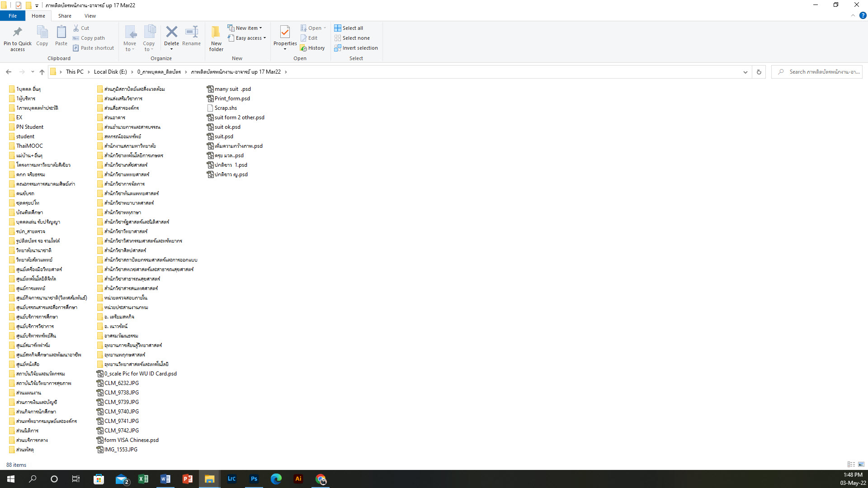
Task: Click the Copy ribbon button
Action: pos(42,36)
